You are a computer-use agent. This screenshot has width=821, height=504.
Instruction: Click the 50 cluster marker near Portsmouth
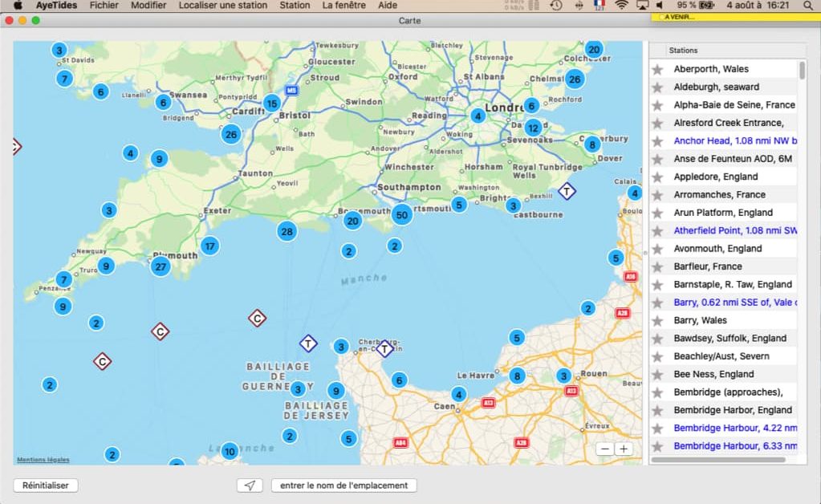(401, 214)
